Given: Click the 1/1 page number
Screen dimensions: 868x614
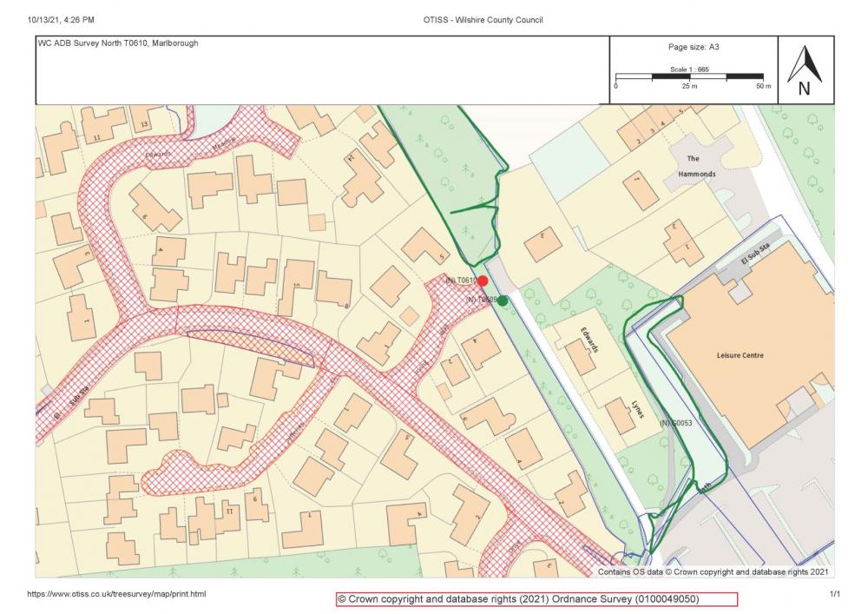Looking at the screenshot, I should point(834,594).
